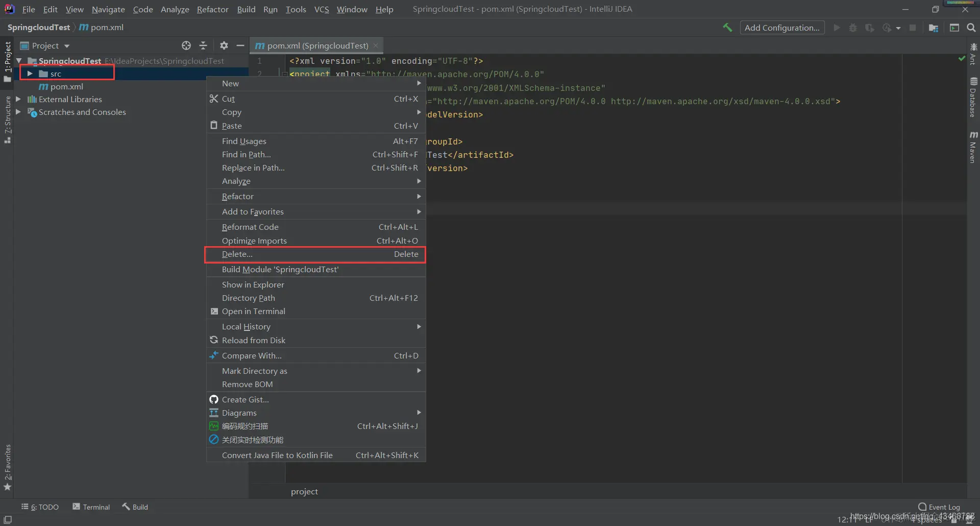Click the refresh icon beside Reload from Disk

pos(214,340)
